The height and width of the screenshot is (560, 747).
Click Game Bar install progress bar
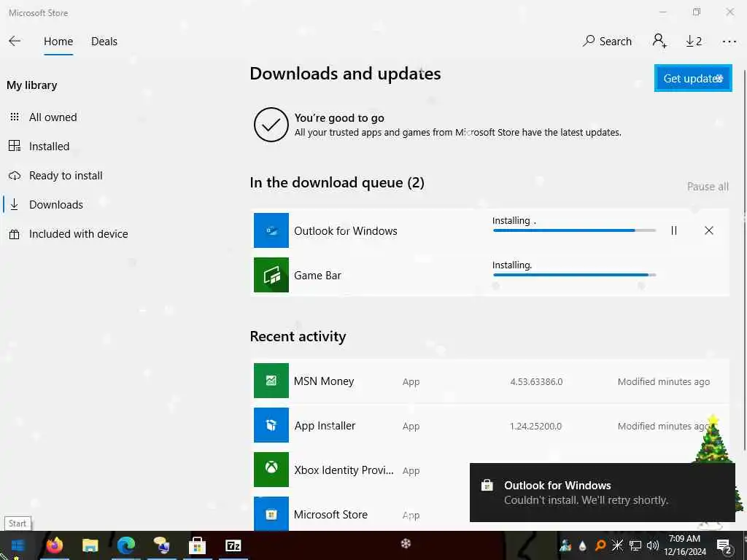[575, 275]
